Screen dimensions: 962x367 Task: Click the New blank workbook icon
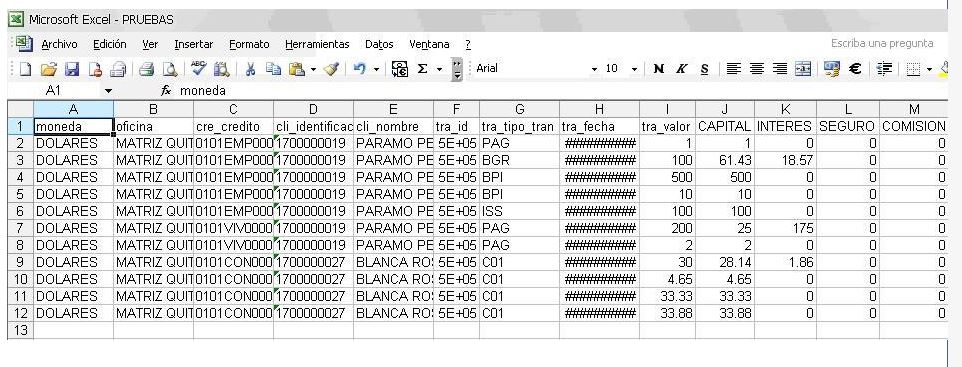point(26,69)
